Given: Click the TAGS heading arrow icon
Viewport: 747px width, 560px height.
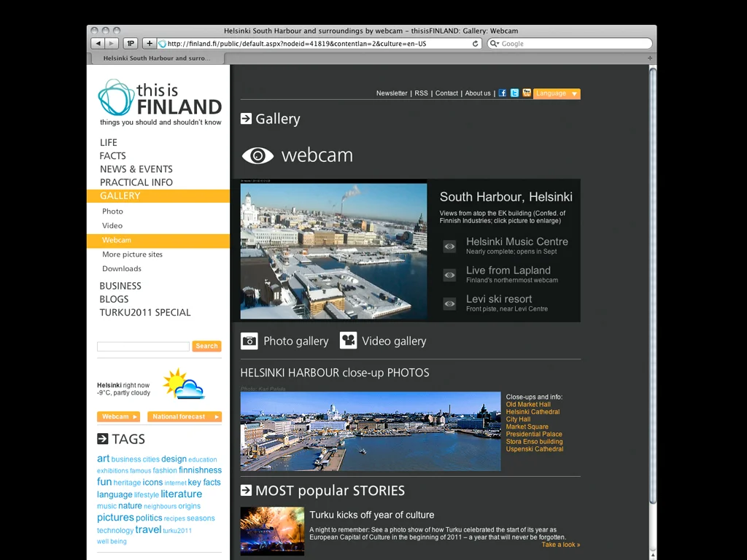Looking at the screenshot, I should (x=102, y=438).
